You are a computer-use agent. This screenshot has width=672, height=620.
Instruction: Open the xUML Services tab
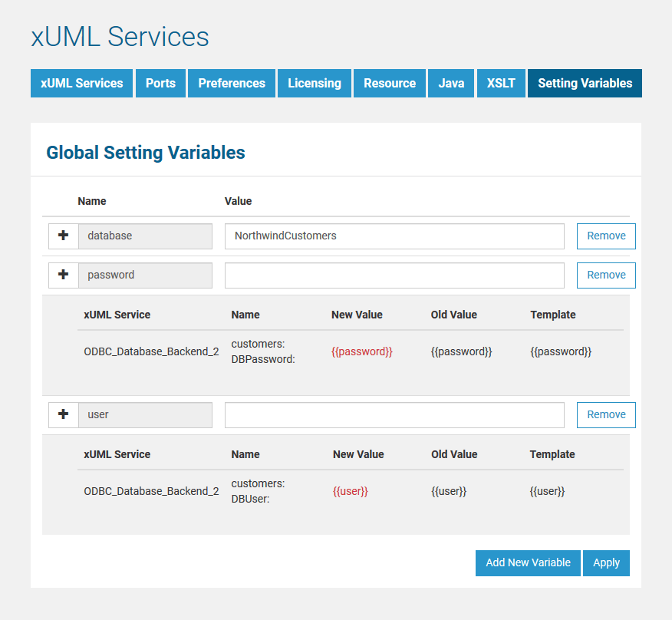(x=82, y=84)
